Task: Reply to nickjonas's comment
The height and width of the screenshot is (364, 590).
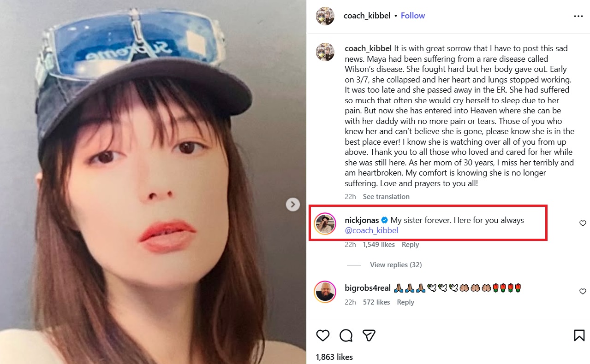Action: point(410,245)
